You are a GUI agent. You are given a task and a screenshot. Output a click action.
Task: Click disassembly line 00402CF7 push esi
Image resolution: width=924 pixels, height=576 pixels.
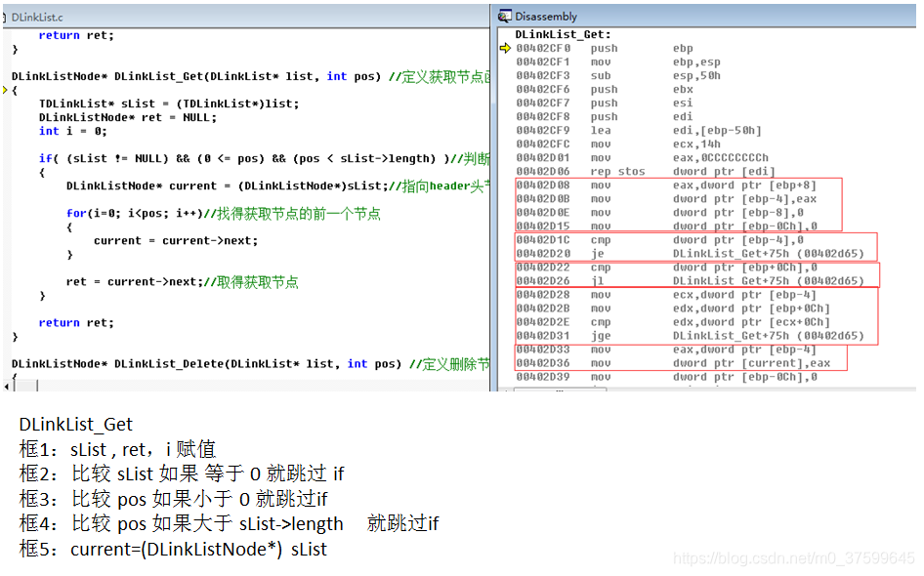[x=605, y=103]
